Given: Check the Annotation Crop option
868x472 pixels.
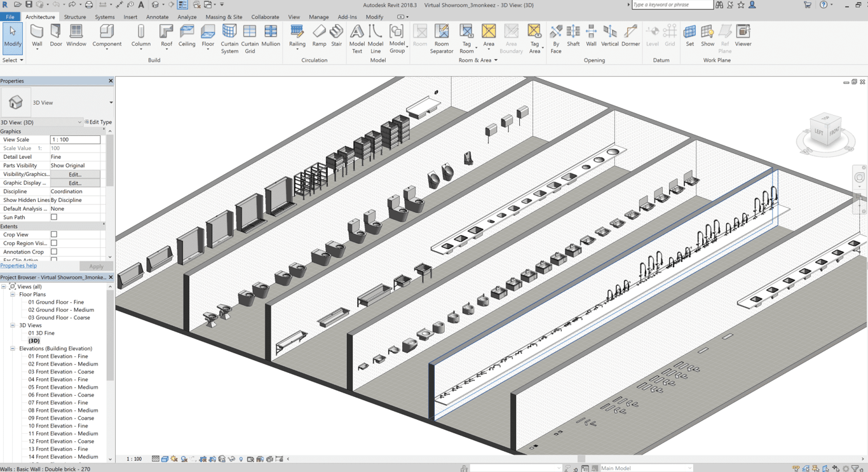Looking at the screenshot, I should coord(54,252).
